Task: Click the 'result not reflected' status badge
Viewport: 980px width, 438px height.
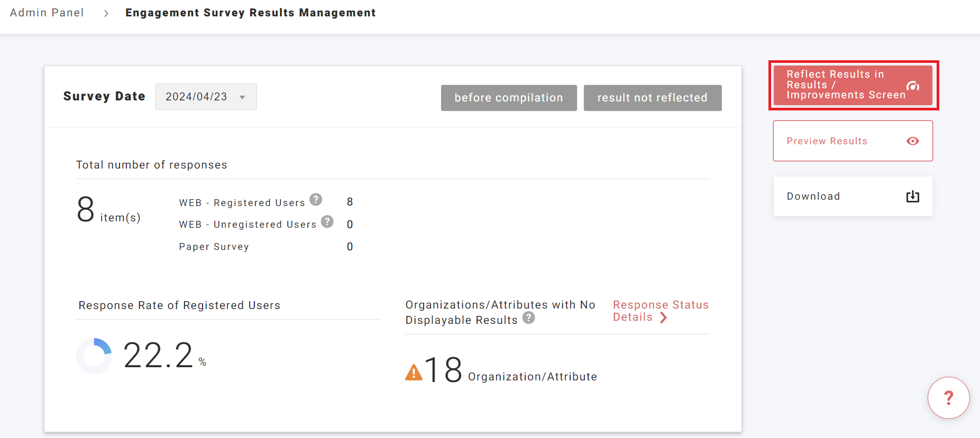Action: 652,98
